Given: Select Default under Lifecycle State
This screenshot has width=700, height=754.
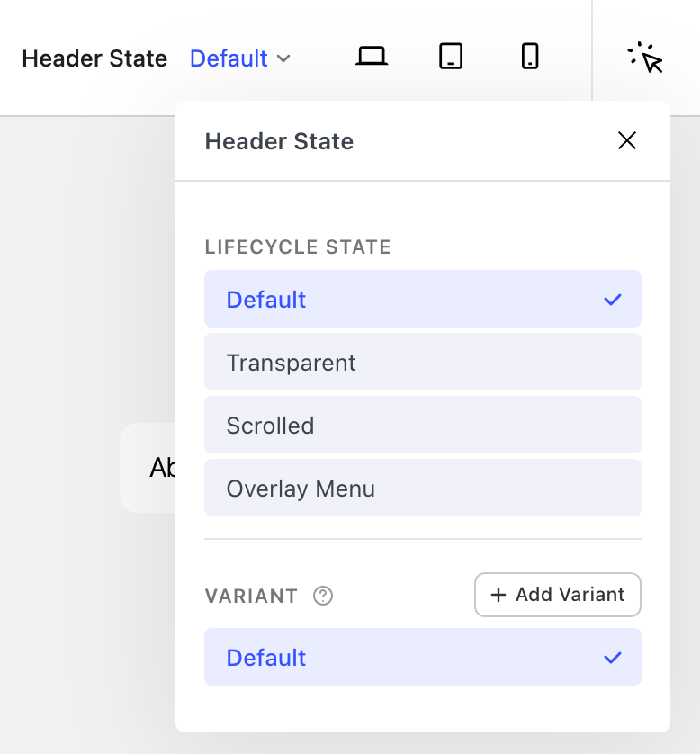Looking at the screenshot, I should point(423,299).
